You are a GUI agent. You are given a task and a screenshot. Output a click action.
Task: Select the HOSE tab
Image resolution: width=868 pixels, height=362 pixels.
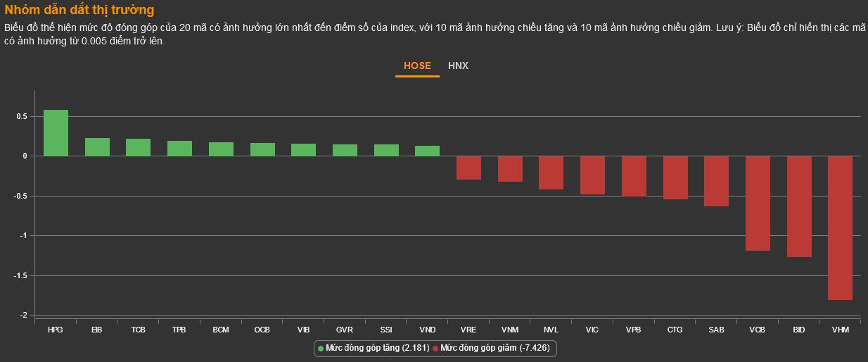417,65
